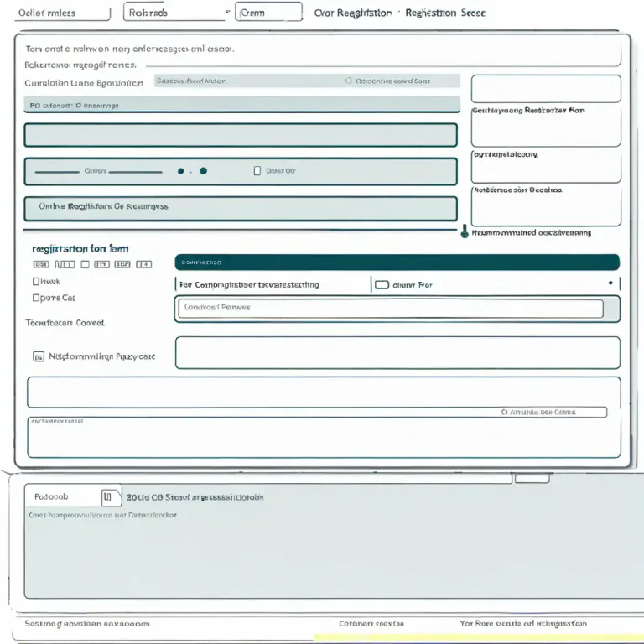
Task: Click the small boxed icon ending the icon row
Action: tap(143, 264)
